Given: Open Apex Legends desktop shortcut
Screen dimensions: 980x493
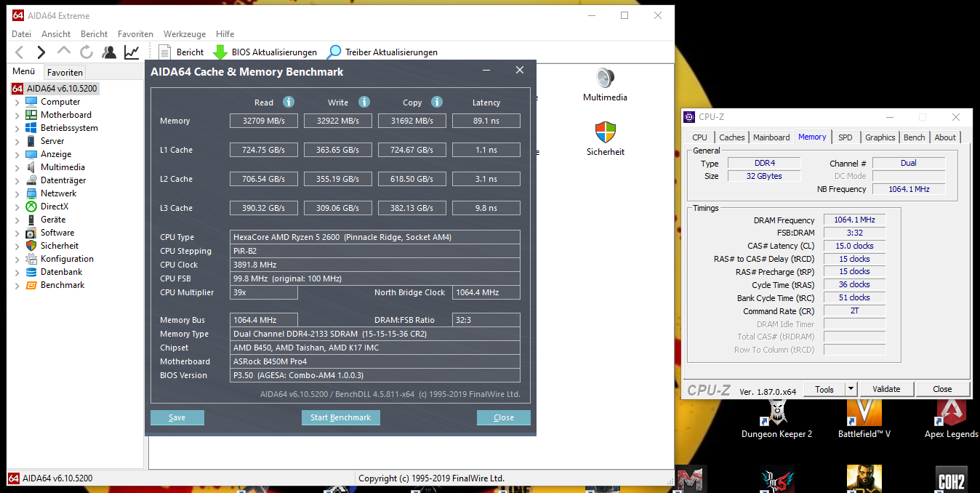Looking at the screenshot, I should 951,418.
